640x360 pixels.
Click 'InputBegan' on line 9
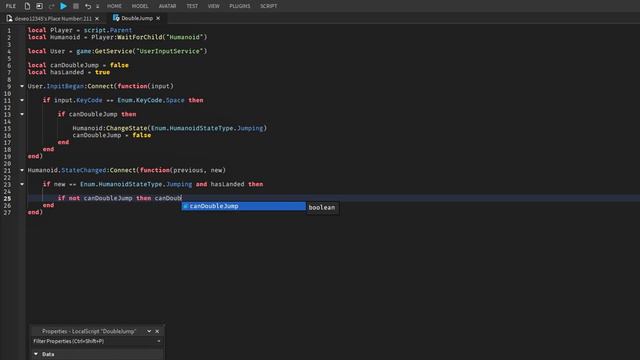65,86
